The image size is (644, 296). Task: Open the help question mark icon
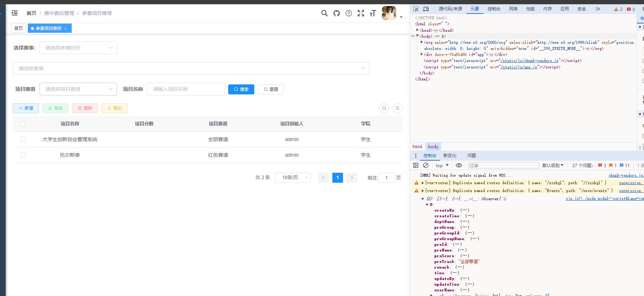[349, 13]
